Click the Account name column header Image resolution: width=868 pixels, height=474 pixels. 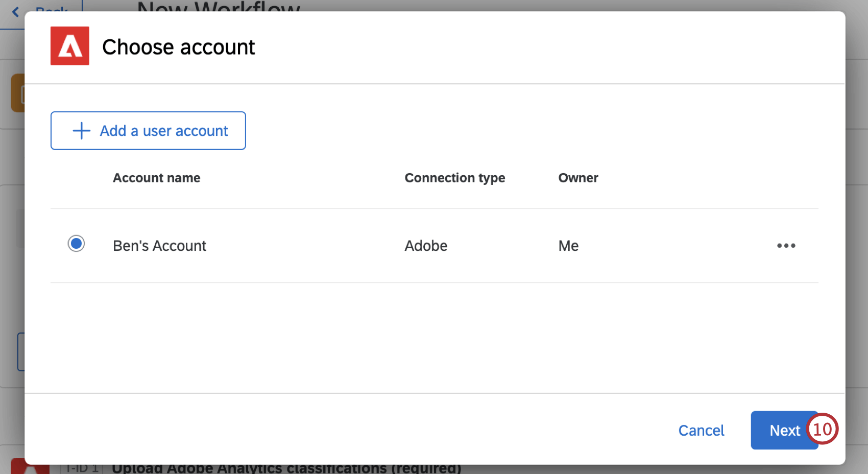click(156, 178)
